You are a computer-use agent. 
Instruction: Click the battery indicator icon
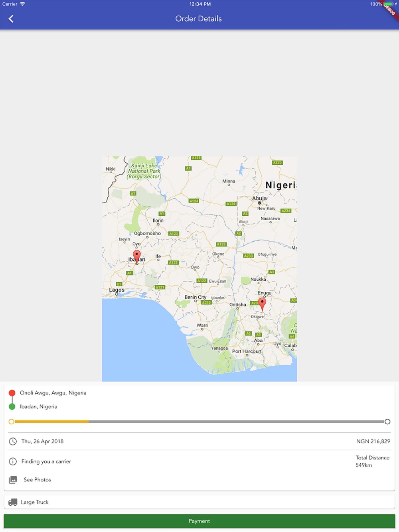(x=389, y=4)
